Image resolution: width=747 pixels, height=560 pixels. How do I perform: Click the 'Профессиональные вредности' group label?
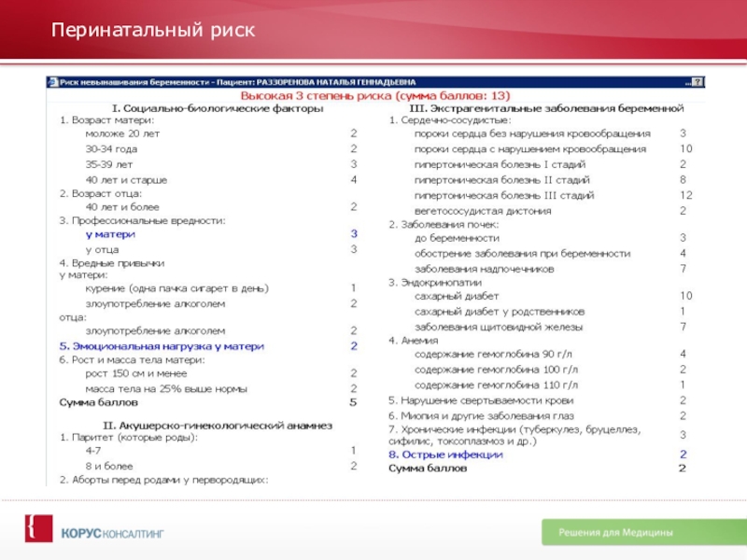[143, 220]
